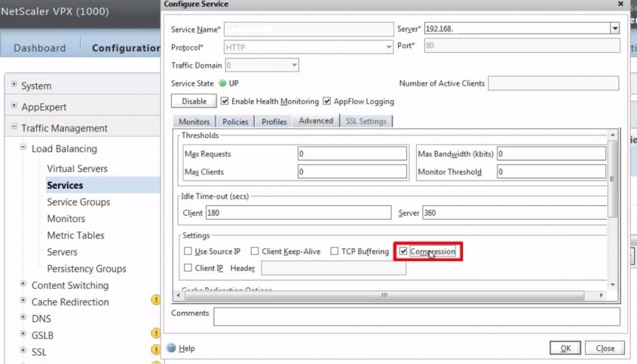Expand the AppExpert tree node

tap(14, 105)
